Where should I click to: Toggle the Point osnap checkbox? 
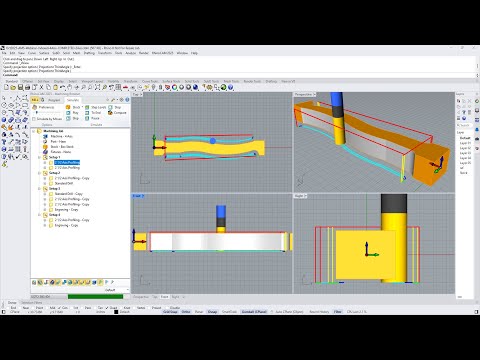34,308
